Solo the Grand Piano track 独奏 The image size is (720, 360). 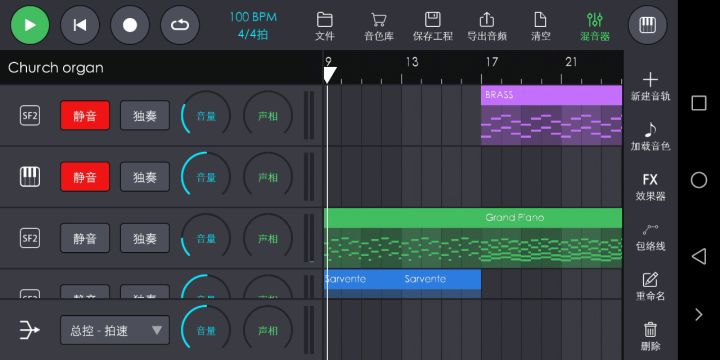tap(145, 238)
